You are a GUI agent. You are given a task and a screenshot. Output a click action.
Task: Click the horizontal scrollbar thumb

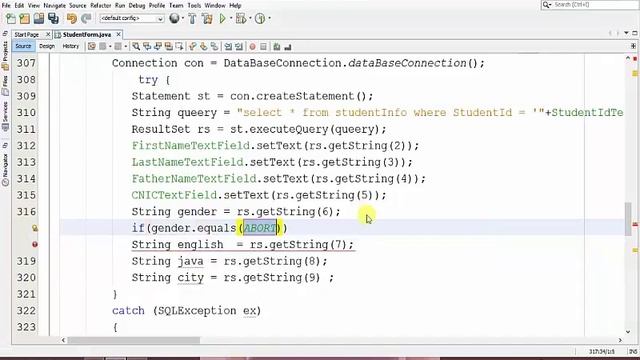(x=134, y=340)
